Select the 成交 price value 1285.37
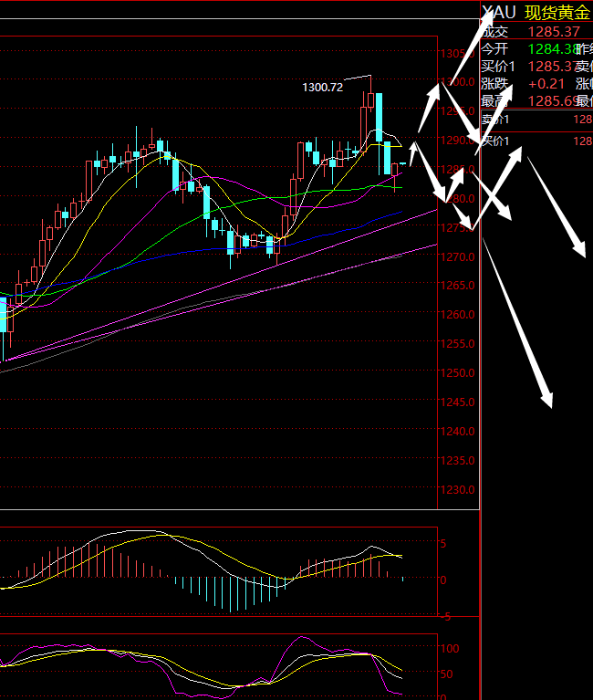Screen dimensions: 593x700 554,32
